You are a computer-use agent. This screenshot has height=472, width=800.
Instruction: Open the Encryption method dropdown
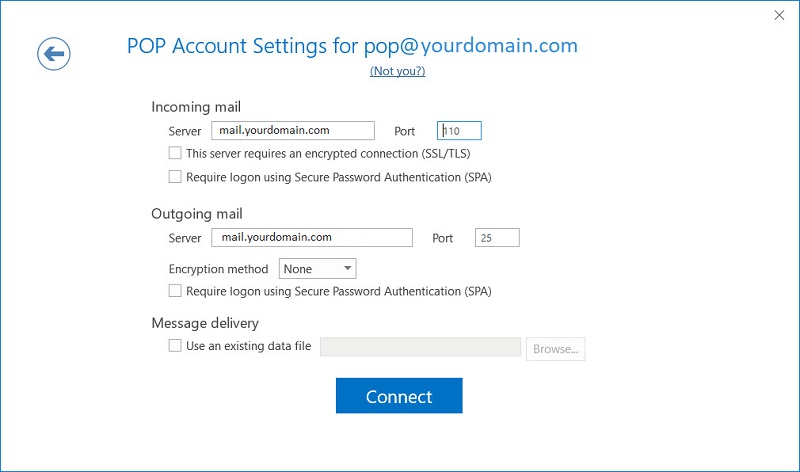(x=317, y=268)
